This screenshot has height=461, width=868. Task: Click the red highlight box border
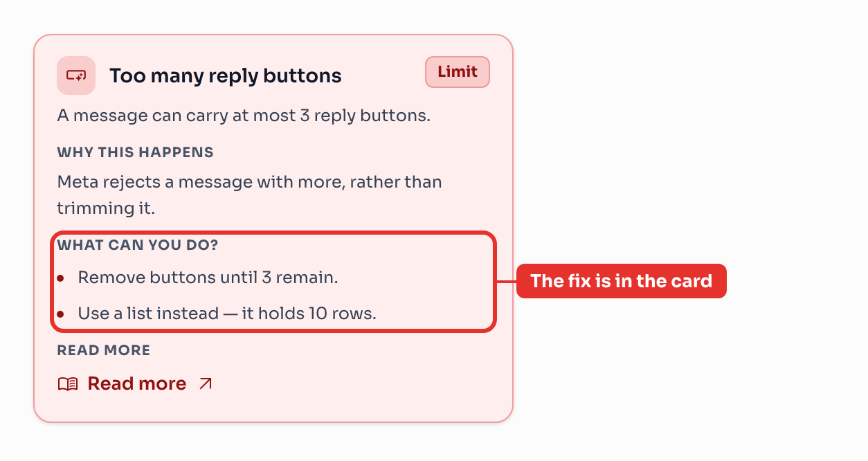[273, 233]
